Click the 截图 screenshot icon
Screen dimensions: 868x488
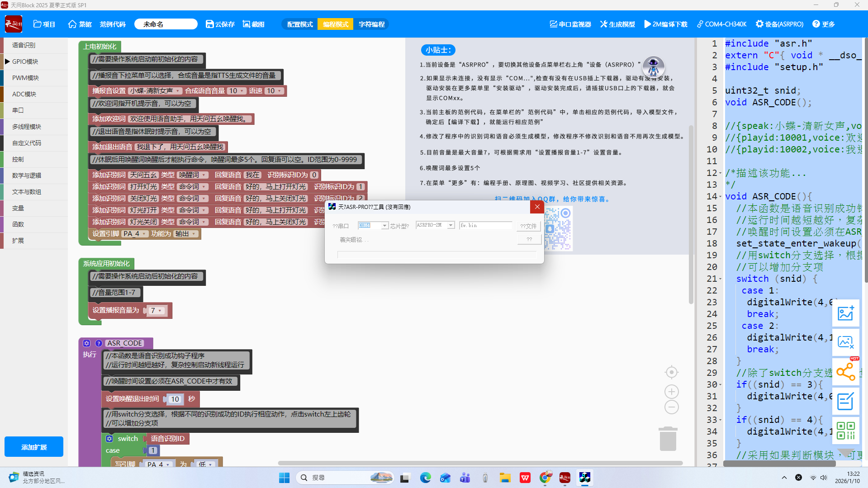pyautogui.click(x=253, y=24)
